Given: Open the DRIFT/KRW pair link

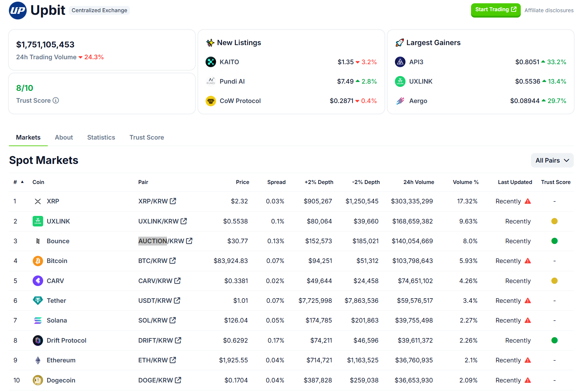Looking at the screenshot, I should click(160, 340).
